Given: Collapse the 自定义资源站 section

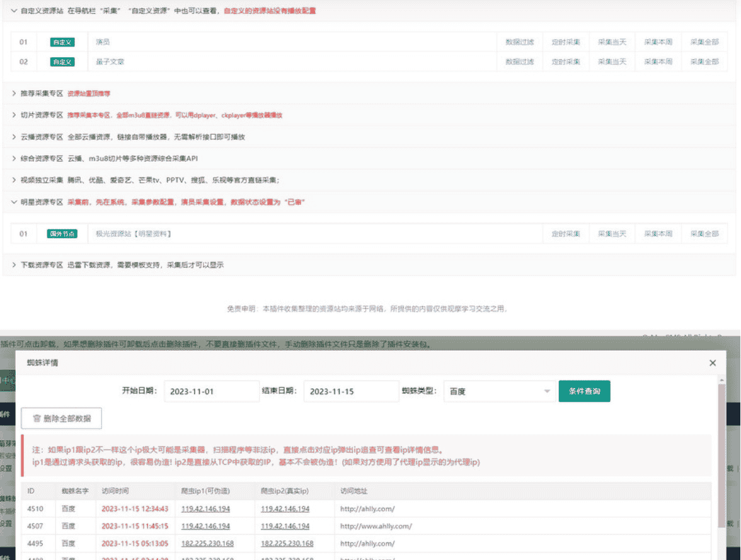Looking at the screenshot, I should [14, 11].
